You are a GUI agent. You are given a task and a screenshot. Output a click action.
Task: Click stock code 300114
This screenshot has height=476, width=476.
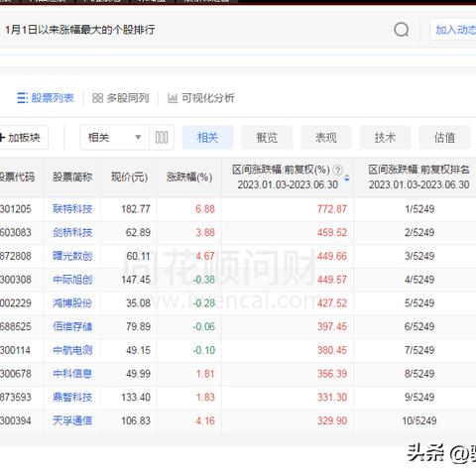pos(15,350)
